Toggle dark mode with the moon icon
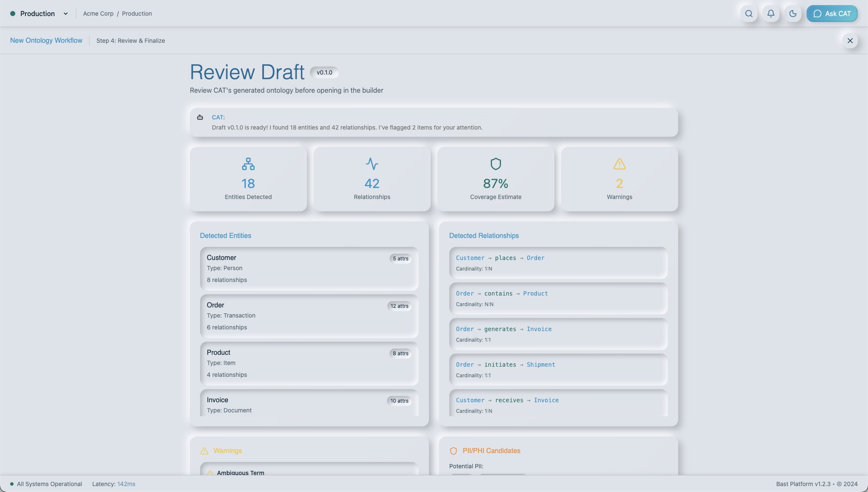Viewport: 868px width, 492px height. pos(793,14)
